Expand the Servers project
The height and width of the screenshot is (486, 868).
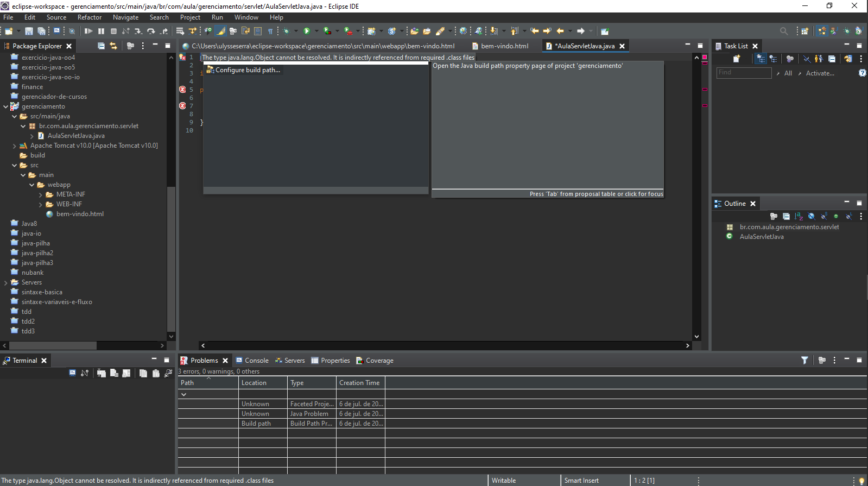click(5, 282)
